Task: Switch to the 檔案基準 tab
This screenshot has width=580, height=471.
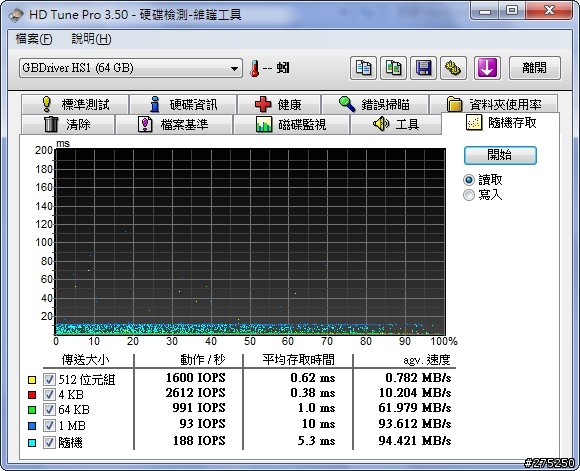Action: pyautogui.click(x=174, y=124)
